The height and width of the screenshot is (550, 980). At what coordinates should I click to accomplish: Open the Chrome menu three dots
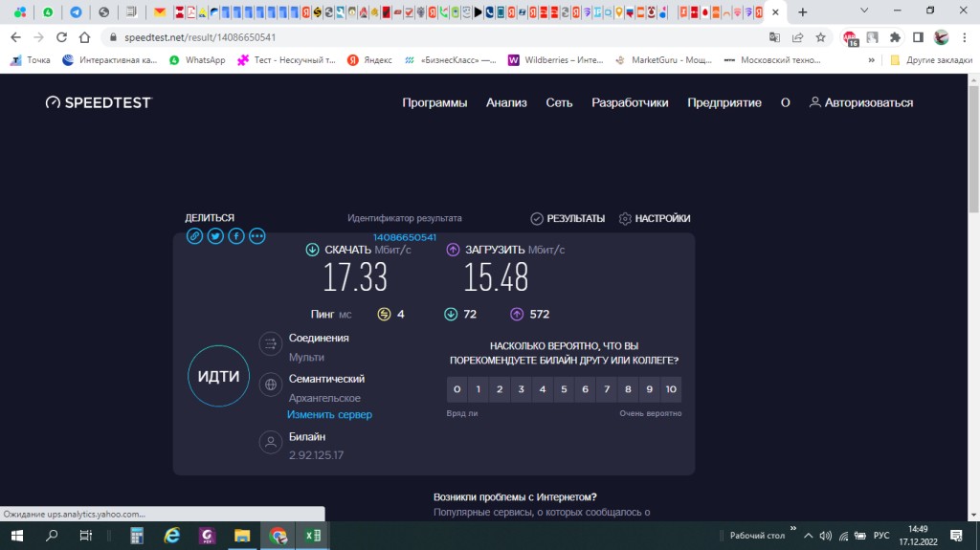point(965,37)
